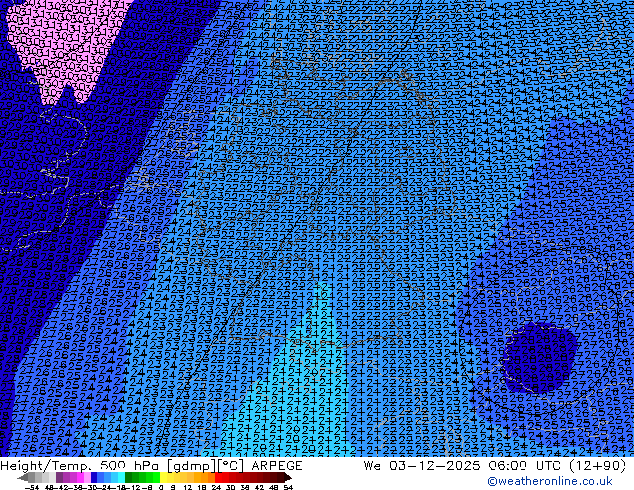Click the grey left arrow end of the color scale

click(x=23, y=477)
